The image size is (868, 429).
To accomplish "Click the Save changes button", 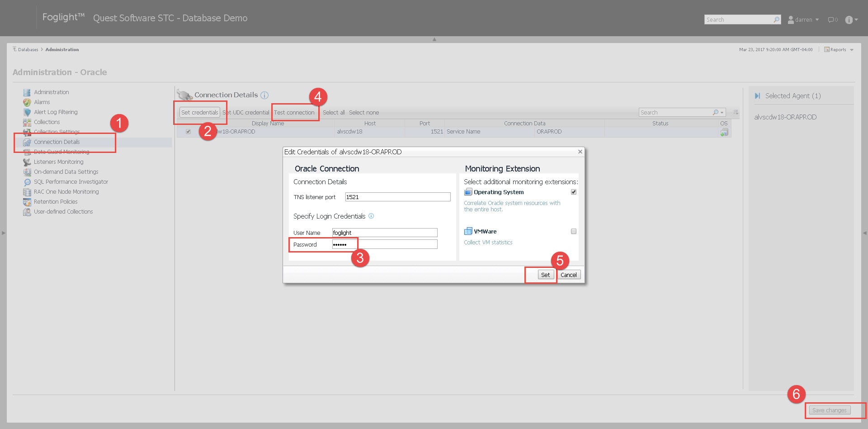I will [x=830, y=410].
